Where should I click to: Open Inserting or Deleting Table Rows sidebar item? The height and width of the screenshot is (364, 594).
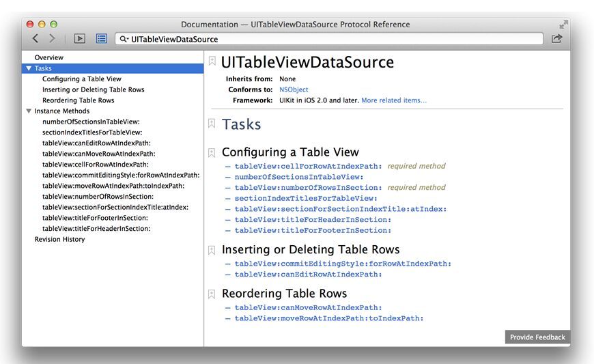(93, 89)
